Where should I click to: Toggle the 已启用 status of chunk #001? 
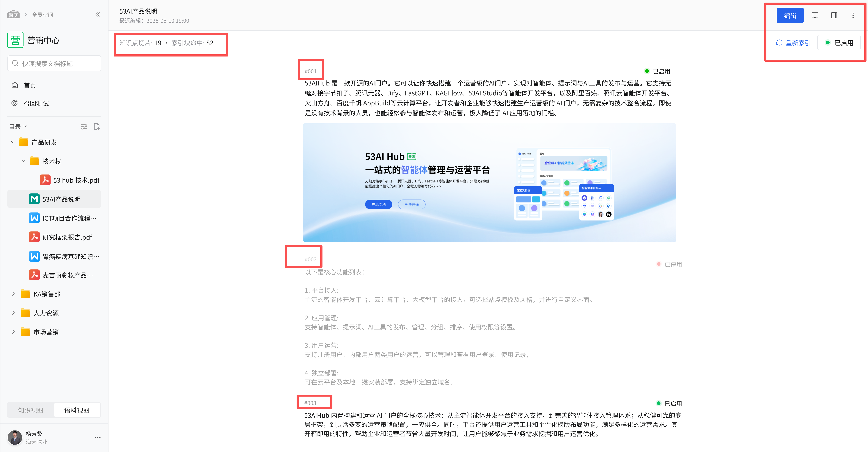[x=657, y=71]
